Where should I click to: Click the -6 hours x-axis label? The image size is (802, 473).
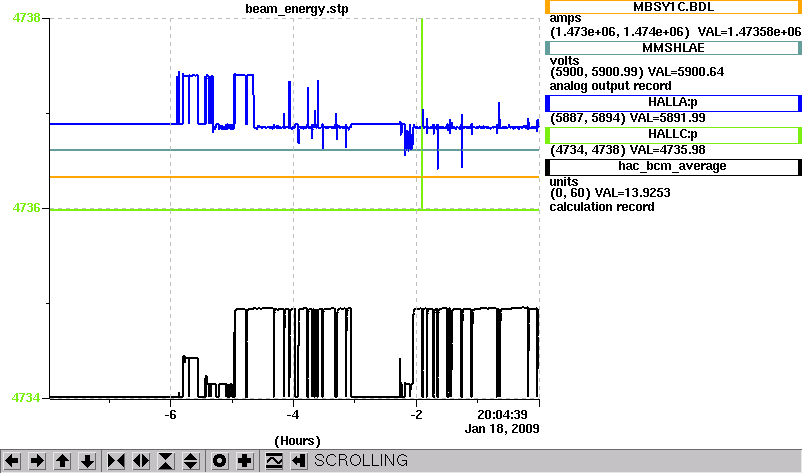(170, 415)
